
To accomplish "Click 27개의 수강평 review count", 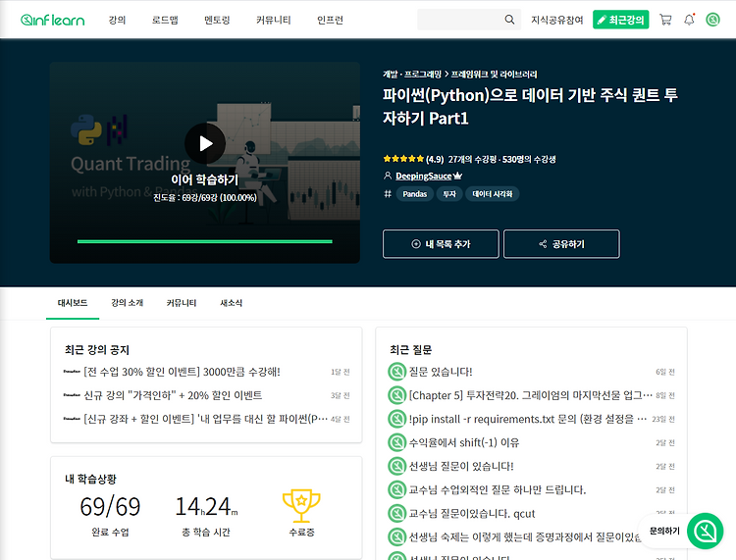I will point(472,160).
